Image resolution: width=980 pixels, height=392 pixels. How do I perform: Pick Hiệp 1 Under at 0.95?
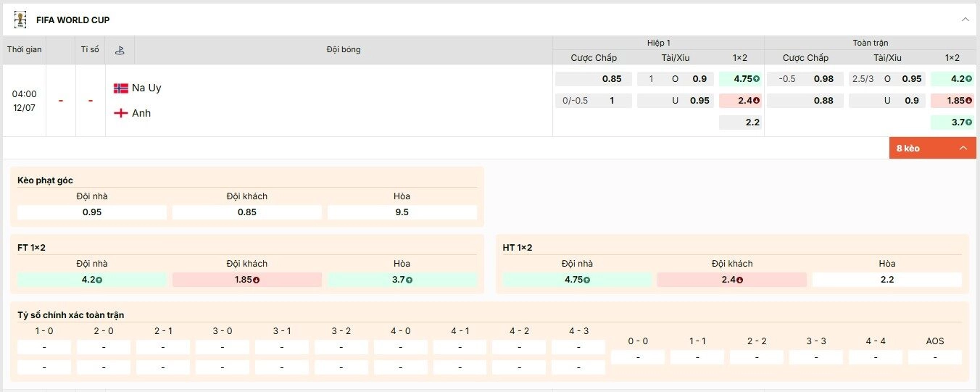676,101
